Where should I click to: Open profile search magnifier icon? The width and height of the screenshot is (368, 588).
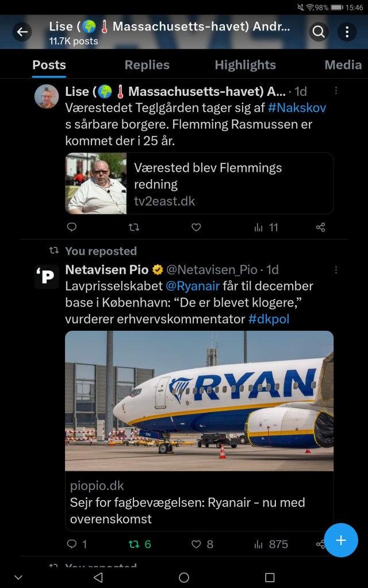319,32
